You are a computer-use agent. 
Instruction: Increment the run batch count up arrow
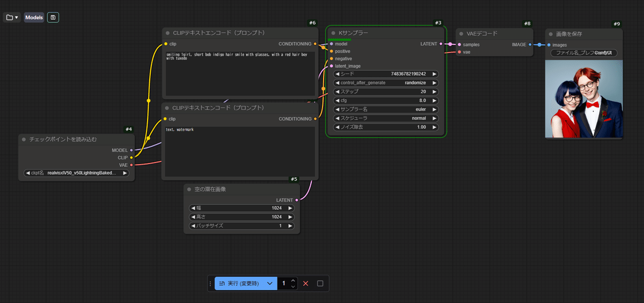tap(293, 280)
